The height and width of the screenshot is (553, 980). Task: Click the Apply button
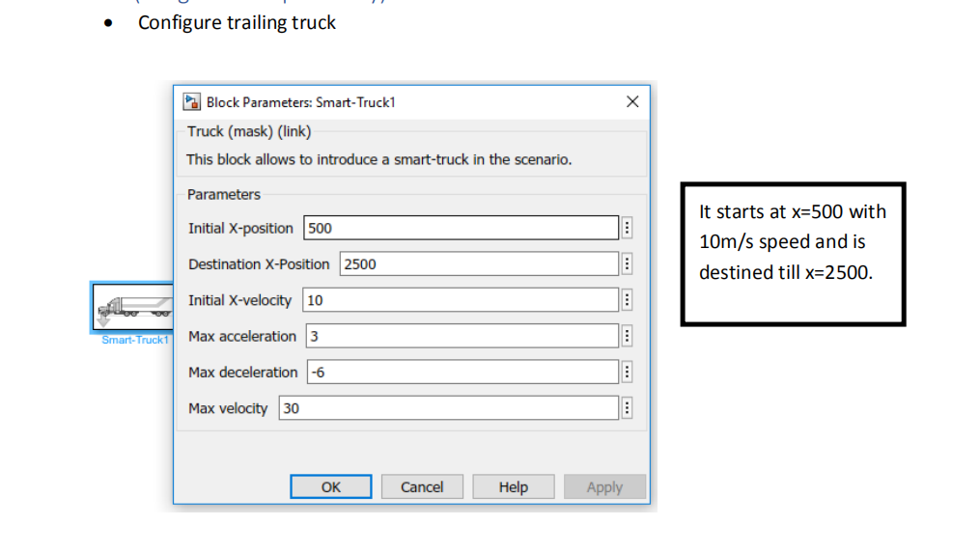pyautogui.click(x=604, y=487)
